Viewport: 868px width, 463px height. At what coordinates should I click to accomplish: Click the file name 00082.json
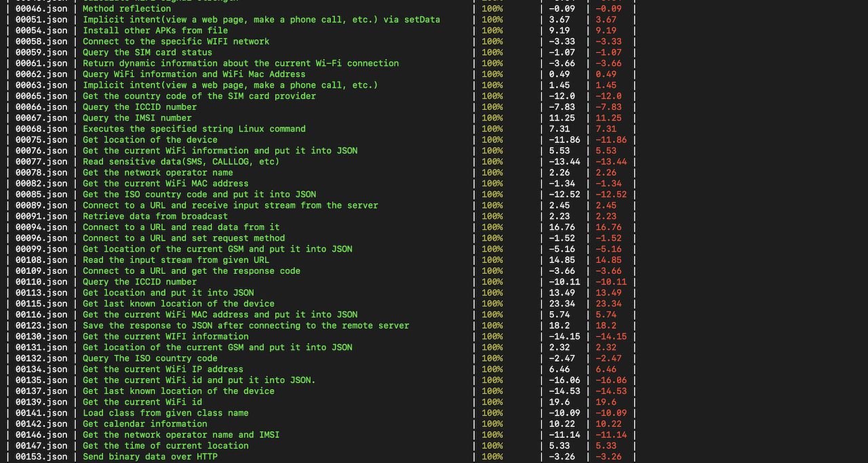tap(41, 183)
